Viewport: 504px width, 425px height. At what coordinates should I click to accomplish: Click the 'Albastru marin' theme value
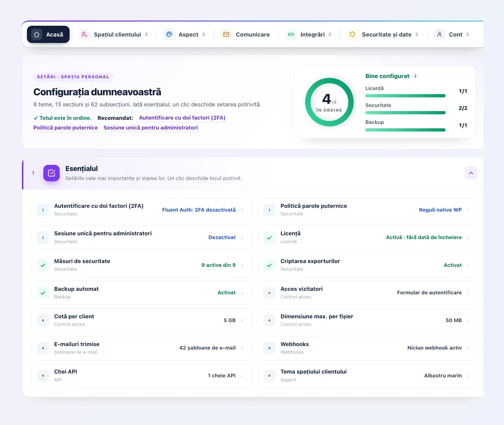click(443, 376)
